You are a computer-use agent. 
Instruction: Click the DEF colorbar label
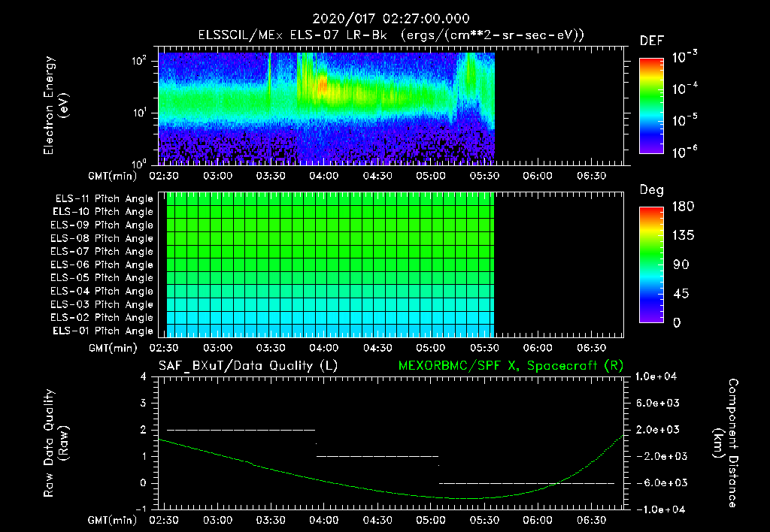[x=652, y=41]
